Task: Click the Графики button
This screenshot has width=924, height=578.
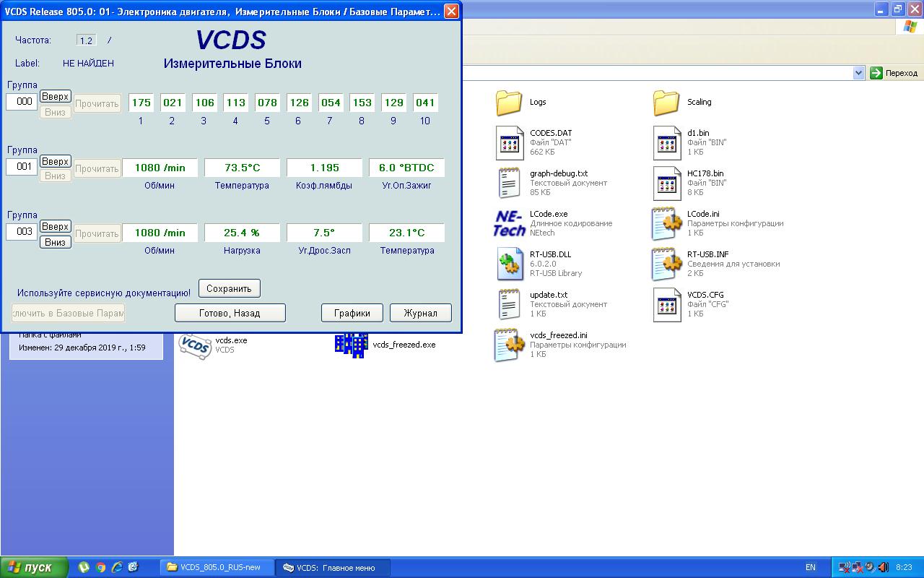Action: coord(352,313)
